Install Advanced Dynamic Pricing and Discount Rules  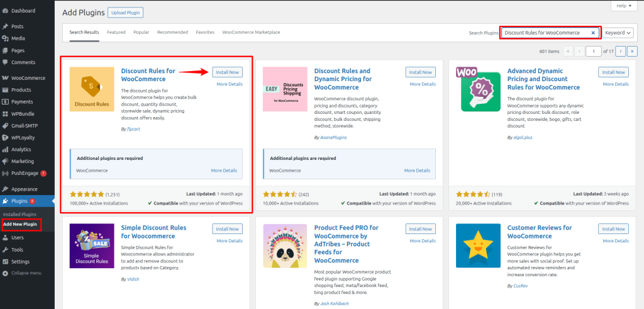pos(614,72)
